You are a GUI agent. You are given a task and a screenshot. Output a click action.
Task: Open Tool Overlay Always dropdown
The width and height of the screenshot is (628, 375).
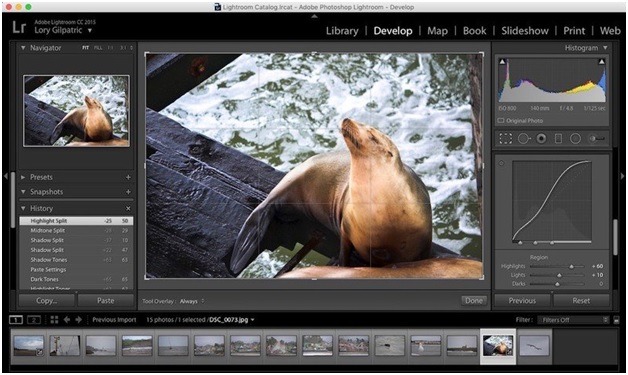click(x=192, y=301)
